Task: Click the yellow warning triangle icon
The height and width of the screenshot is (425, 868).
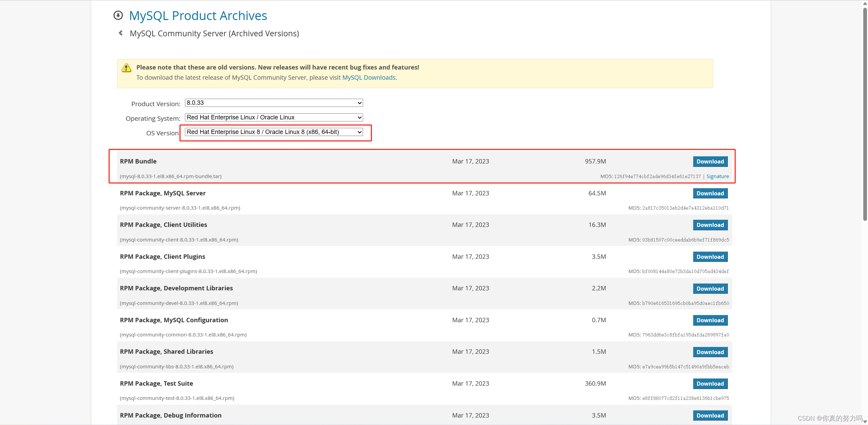Action: click(126, 68)
